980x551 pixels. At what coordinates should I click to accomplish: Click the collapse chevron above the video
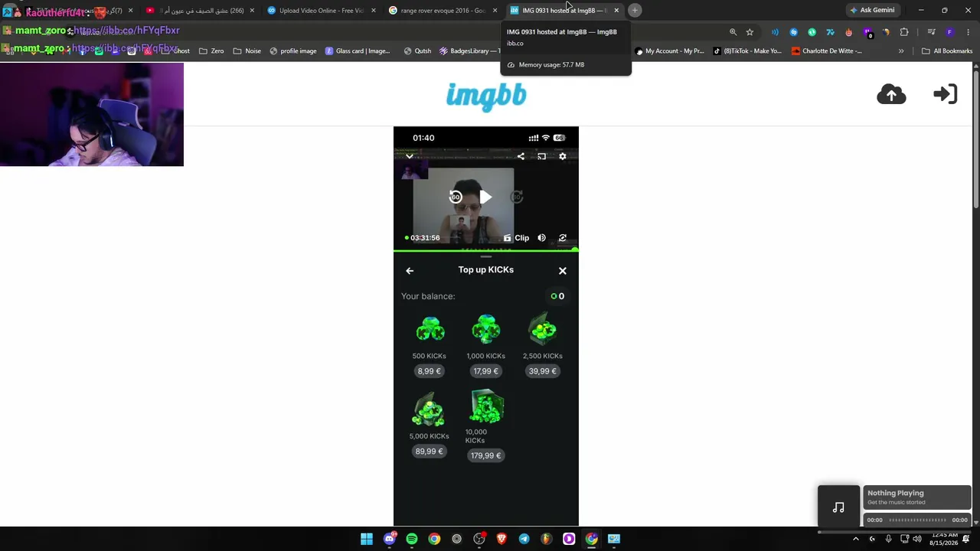(x=410, y=156)
